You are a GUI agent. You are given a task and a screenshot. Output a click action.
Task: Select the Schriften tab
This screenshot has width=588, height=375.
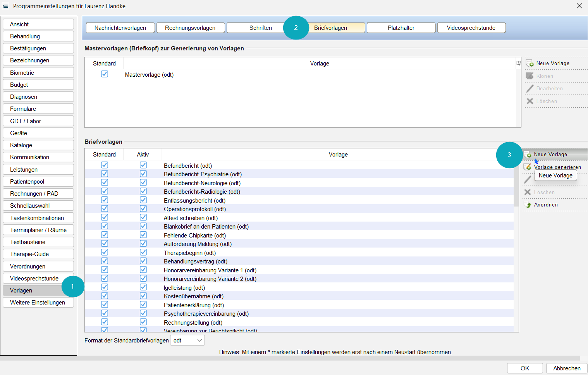pos(261,28)
